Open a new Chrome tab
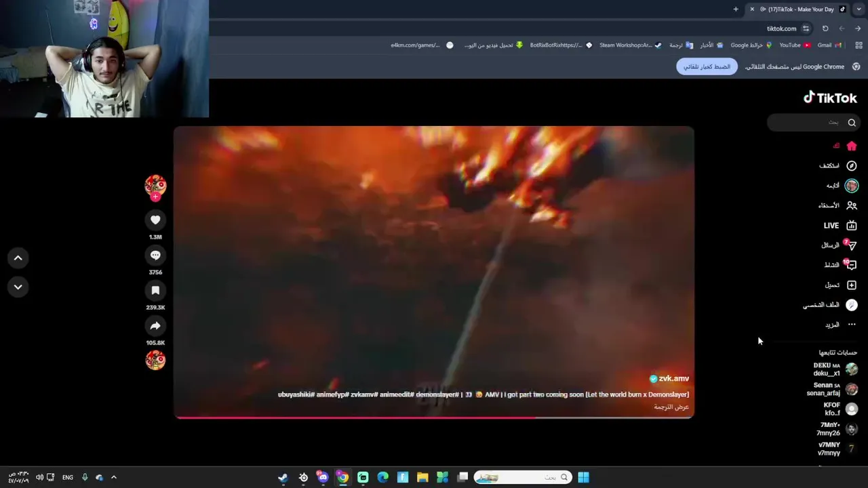The width and height of the screenshot is (868, 488). coord(736,9)
